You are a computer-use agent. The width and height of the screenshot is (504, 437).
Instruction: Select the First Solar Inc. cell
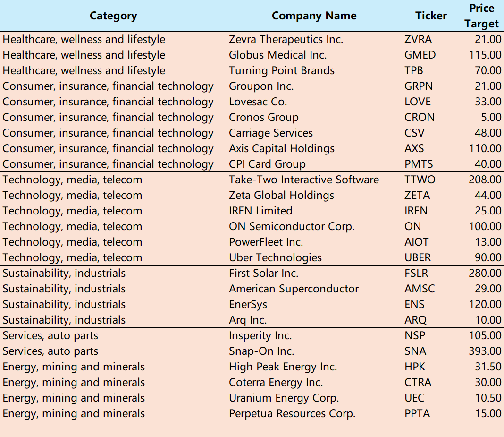pos(264,273)
